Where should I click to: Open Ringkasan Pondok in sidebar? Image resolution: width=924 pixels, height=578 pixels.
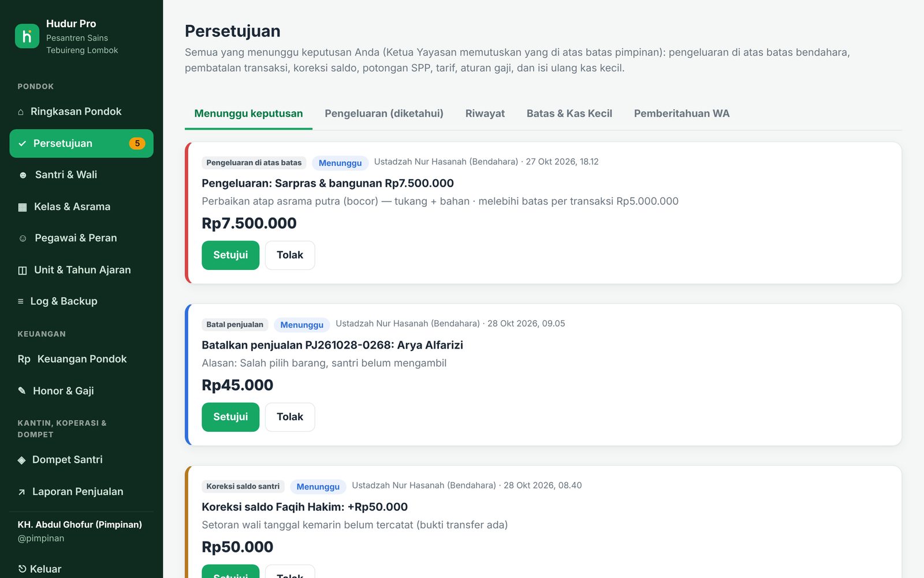click(81, 112)
